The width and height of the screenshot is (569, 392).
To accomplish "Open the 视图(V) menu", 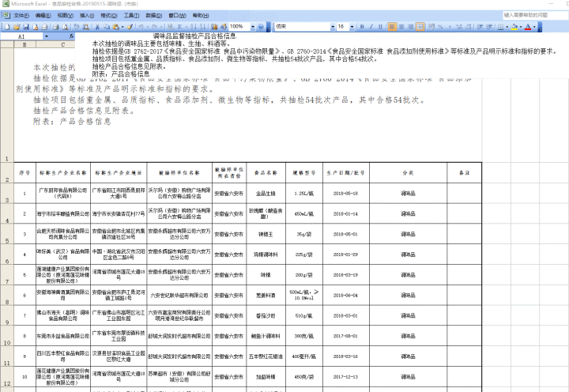I will (65, 15).
